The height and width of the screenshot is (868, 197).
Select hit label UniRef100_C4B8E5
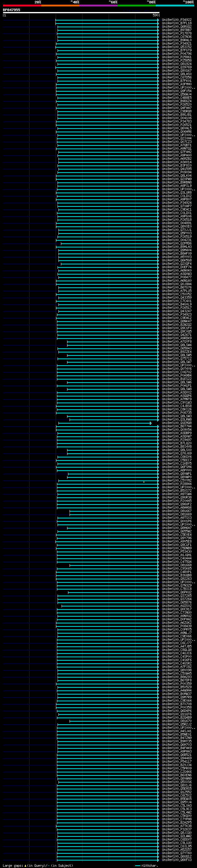coord(176,98)
